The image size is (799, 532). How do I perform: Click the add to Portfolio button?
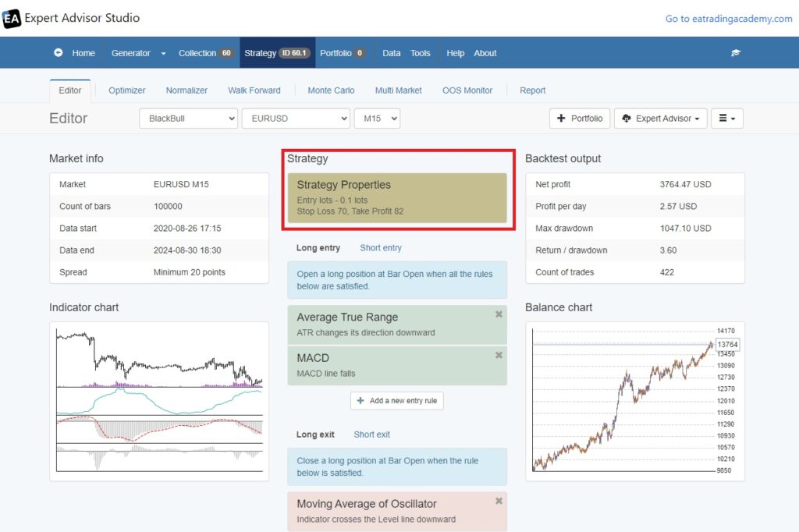(580, 119)
